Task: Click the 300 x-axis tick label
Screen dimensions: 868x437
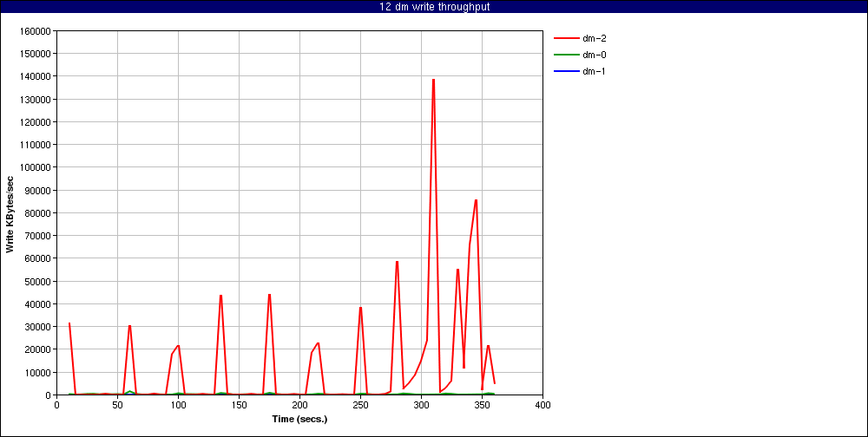Action: pos(421,405)
